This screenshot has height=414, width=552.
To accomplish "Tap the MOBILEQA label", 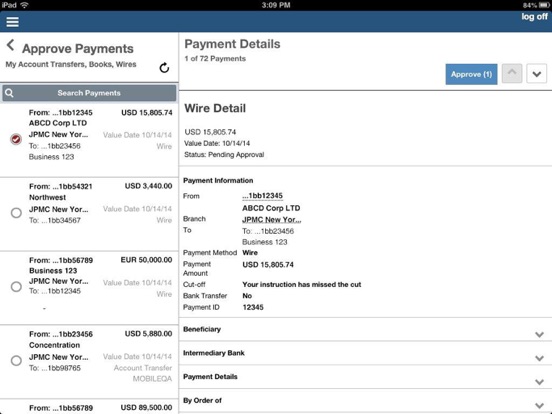I will [x=152, y=379].
